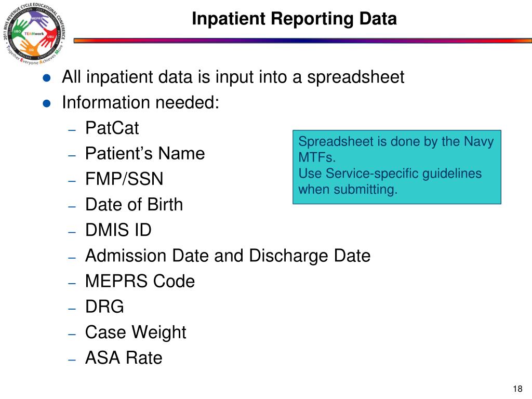
Task: Select the Patient's Name list item
Action: pos(145,153)
